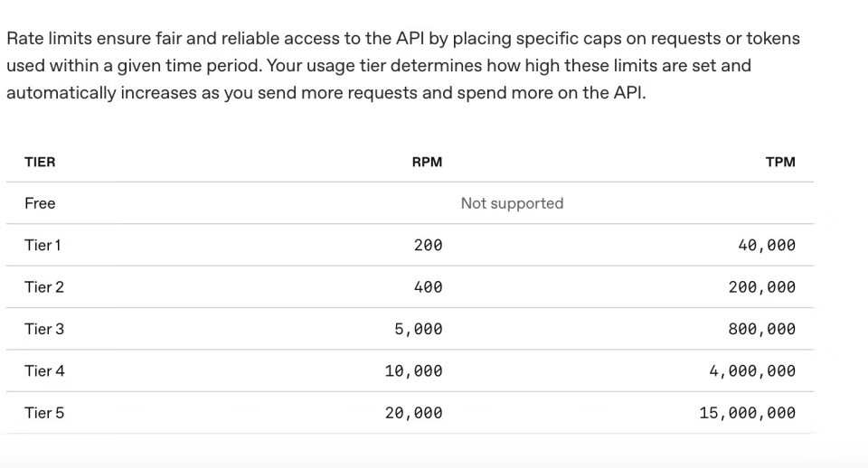Click the Tier 1 RPM value 200
The width and height of the screenshot is (868, 468).
[428, 245]
